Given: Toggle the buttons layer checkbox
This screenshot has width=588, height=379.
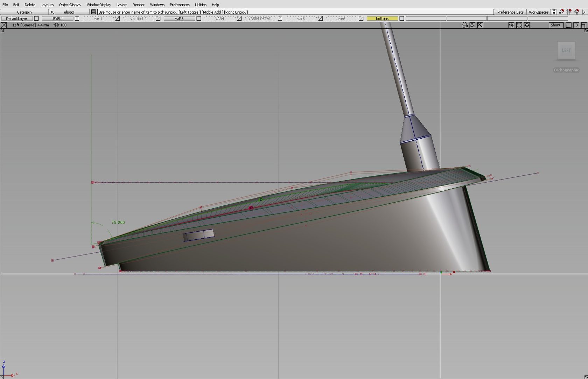Looking at the screenshot, I should coord(402,19).
